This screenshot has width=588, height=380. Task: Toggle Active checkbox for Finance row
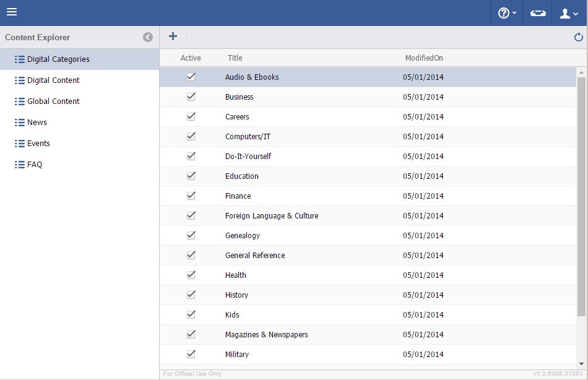click(191, 196)
